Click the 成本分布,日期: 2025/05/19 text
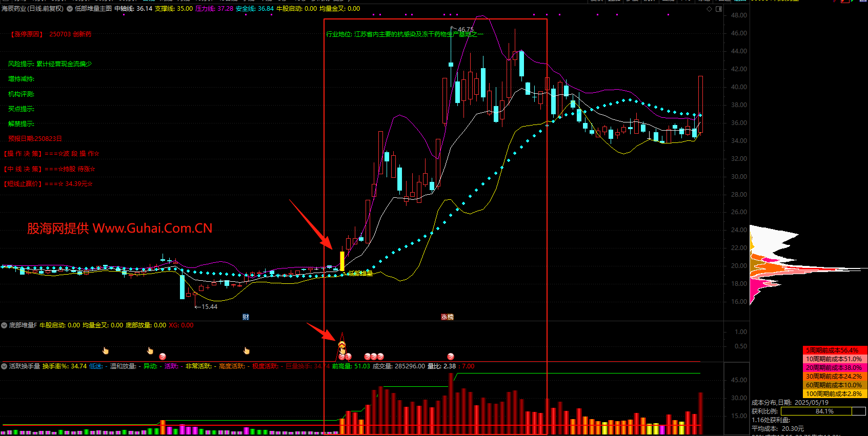This screenshot has height=436, width=868. pyautogui.click(x=790, y=403)
